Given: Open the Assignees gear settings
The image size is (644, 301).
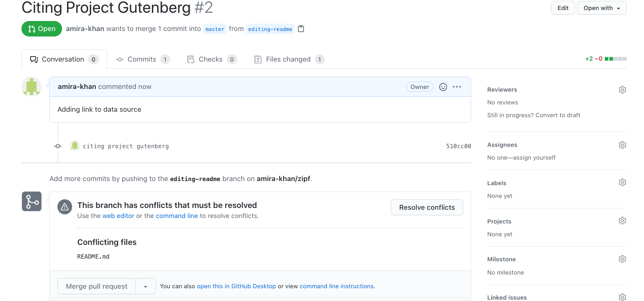Looking at the screenshot, I should [622, 145].
